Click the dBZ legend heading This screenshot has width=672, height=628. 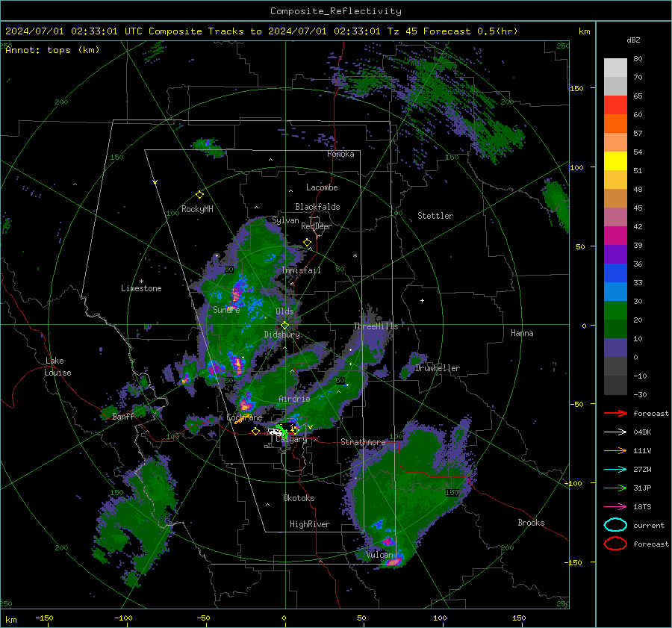coord(633,40)
